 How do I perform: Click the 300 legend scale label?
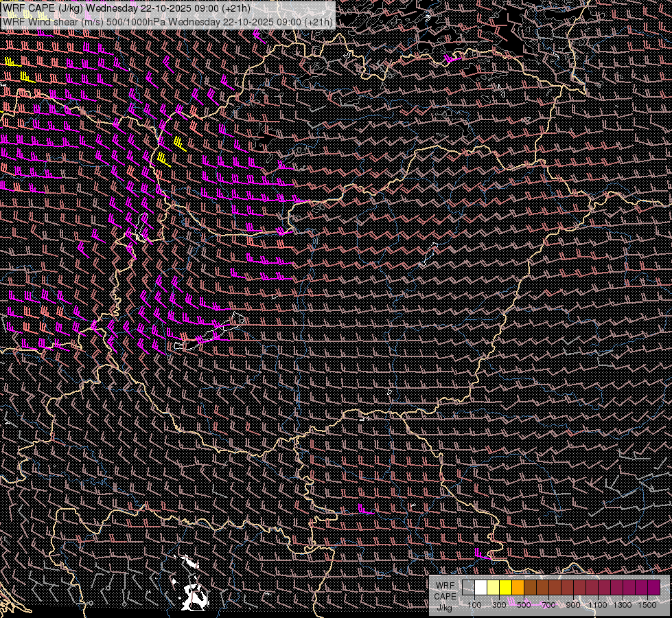coord(499,605)
